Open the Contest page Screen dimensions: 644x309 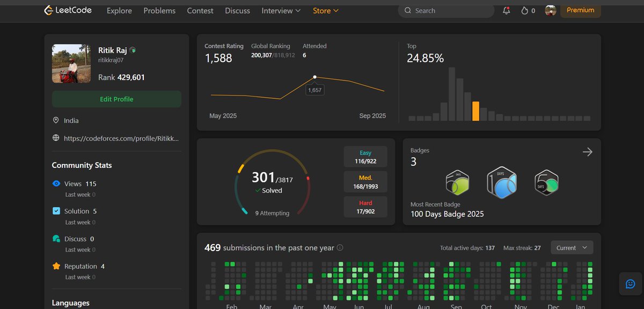pos(200,11)
